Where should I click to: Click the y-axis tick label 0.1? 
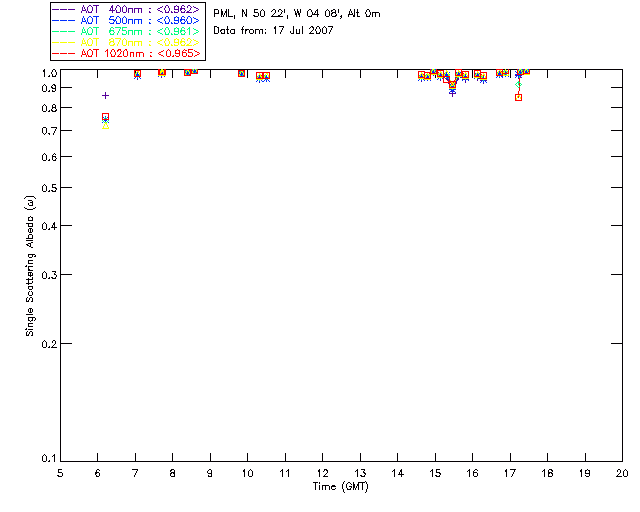pyautogui.click(x=49, y=459)
